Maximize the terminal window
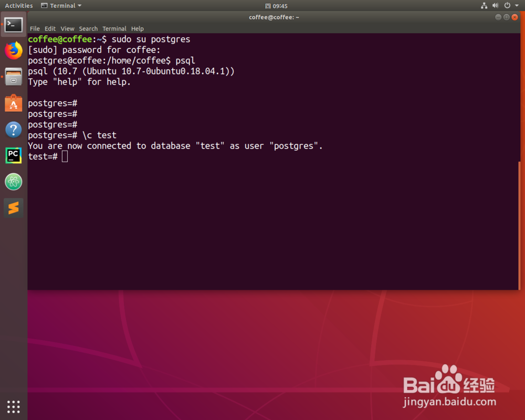Screen dimensions: 525x420 [x=506, y=17]
